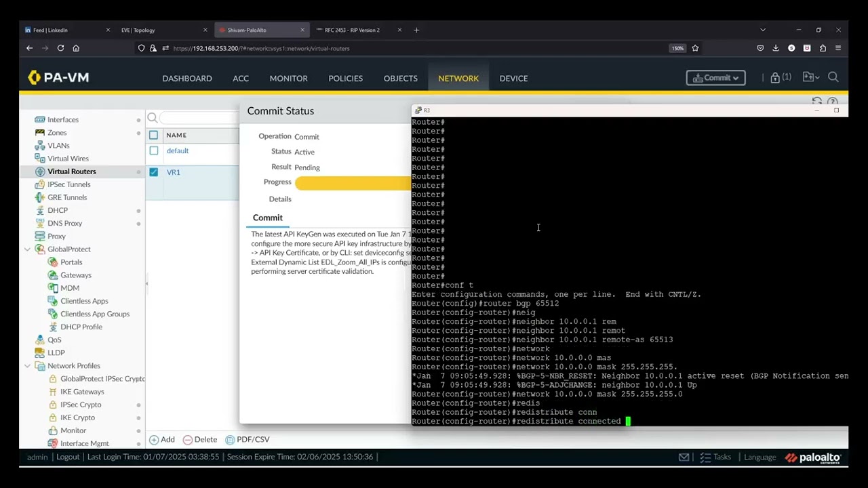868x488 pixels.
Task: Click the Delete button
Action: [x=200, y=439]
